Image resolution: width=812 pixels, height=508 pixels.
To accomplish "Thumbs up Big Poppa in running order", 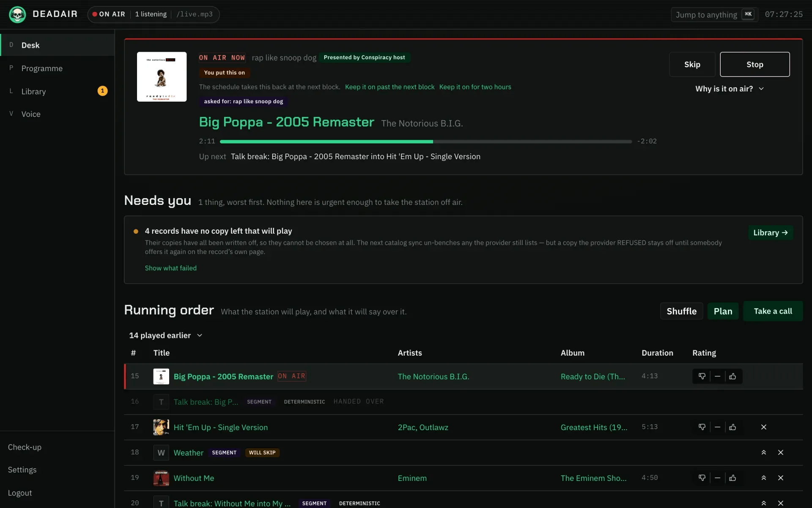I will (733, 376).
